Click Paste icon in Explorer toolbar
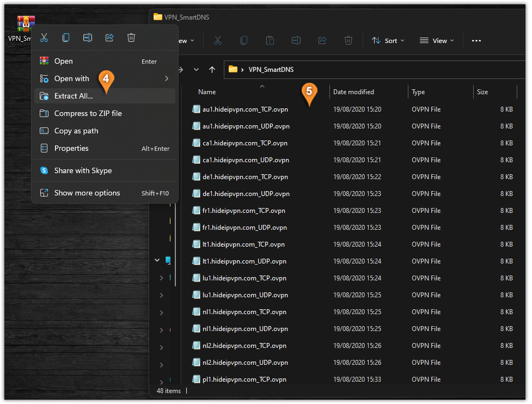532x404 pixels. pos(270,41)
